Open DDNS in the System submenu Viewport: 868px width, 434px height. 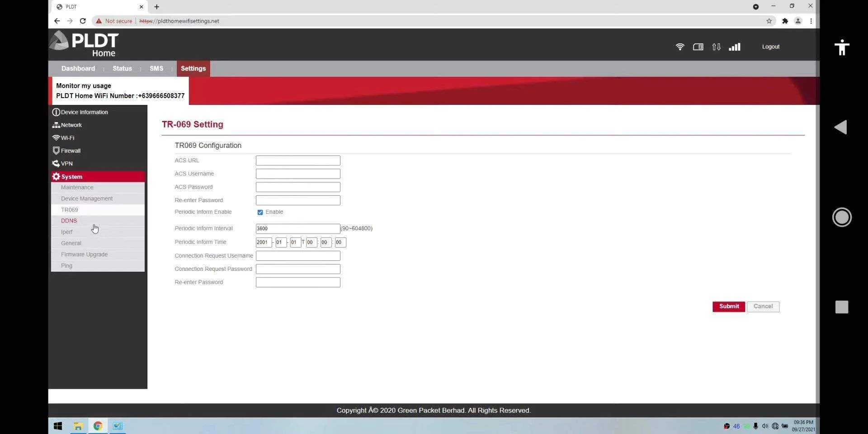(x=98, y=221)
